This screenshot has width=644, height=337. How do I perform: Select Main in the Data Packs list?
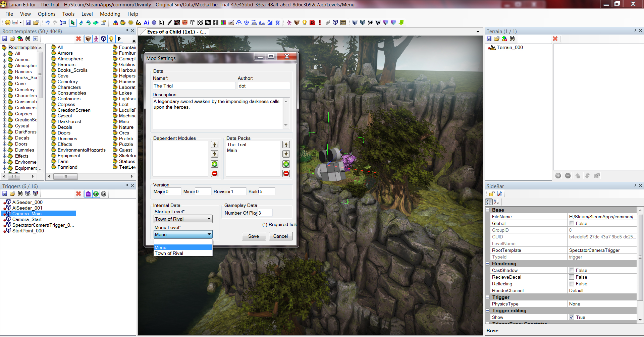point(232,151)
